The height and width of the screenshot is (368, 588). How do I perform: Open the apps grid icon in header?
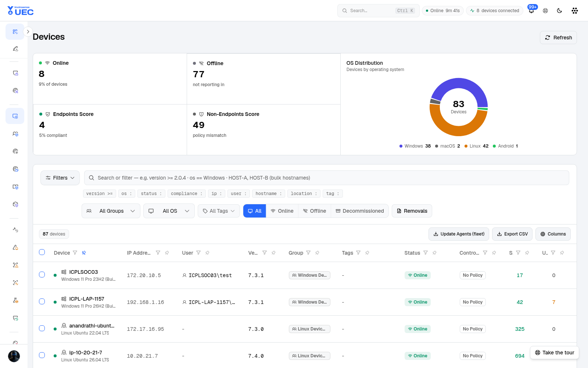(x=575, y=11)
